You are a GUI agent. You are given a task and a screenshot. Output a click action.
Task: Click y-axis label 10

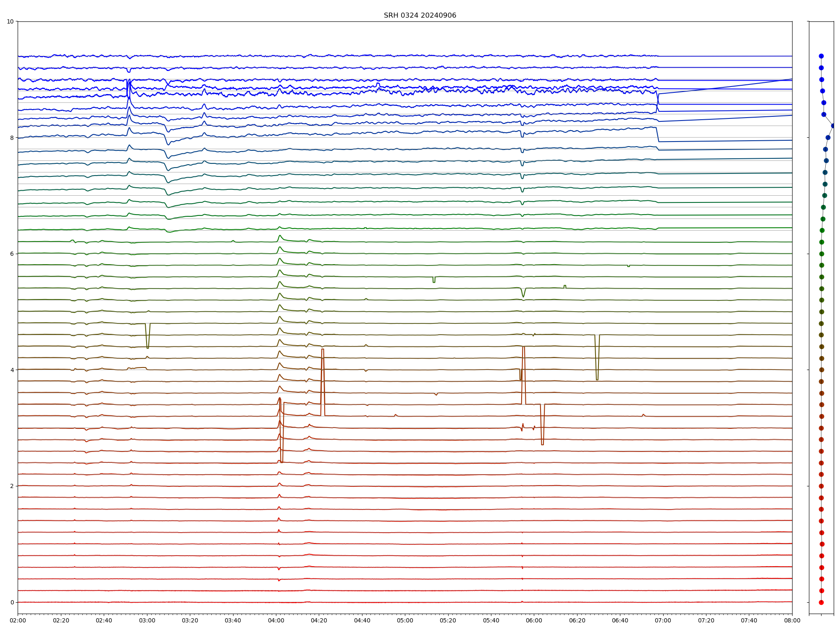(10, 21)
